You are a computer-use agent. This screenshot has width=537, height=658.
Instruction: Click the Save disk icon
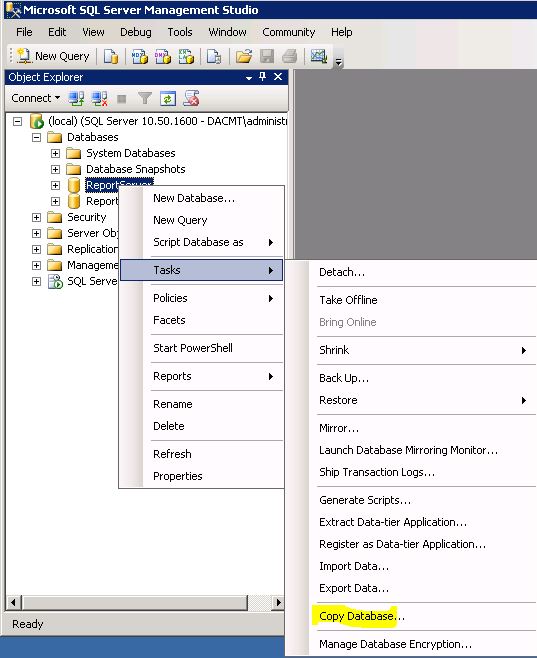click(267, 56)
